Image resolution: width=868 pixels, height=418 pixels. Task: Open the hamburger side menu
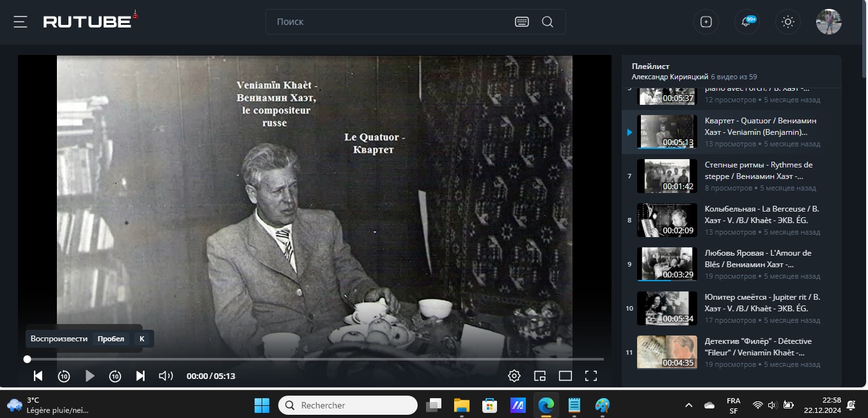(x=20, y=22)
